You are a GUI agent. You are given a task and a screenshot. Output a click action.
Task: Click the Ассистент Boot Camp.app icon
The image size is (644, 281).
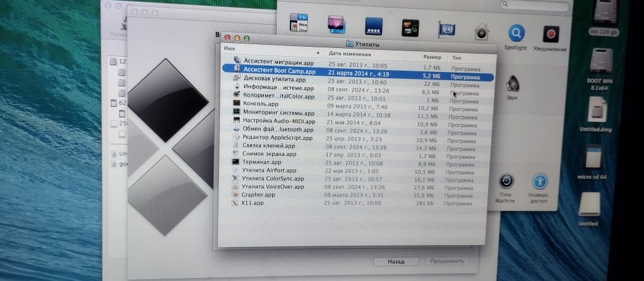[x=237, y=69]
